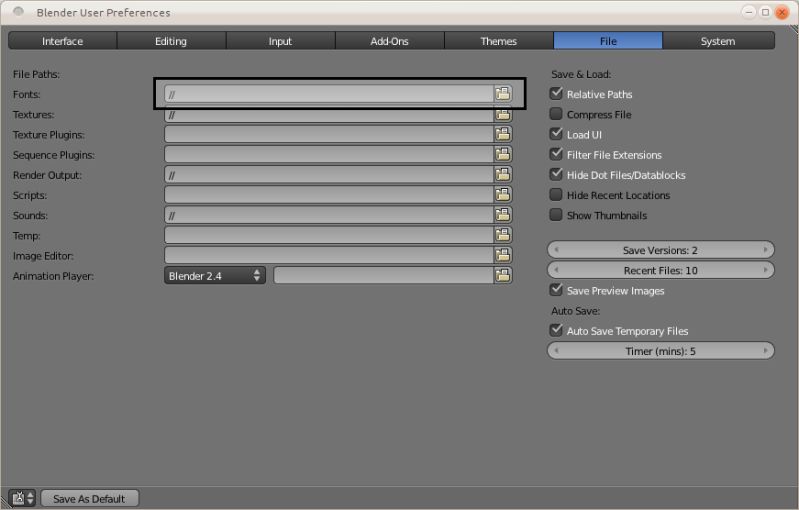Increase Save Versions with right arrow
This screenshot has width=799, height=510.
[765, 250]
